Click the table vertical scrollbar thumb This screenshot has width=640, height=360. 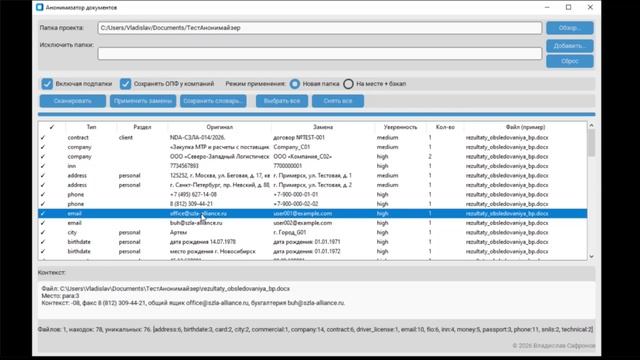[591, 143]
